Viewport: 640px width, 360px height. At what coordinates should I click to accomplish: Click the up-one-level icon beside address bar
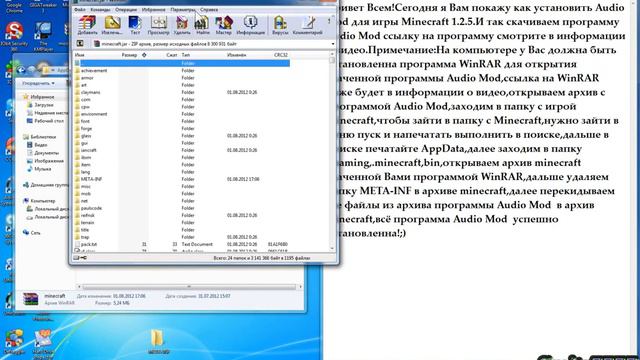pos(80,44)
